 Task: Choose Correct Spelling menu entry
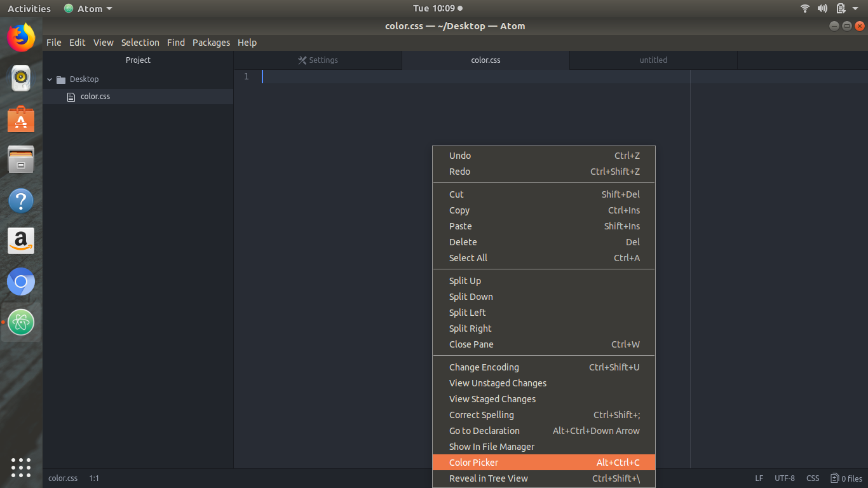[544, 415]
